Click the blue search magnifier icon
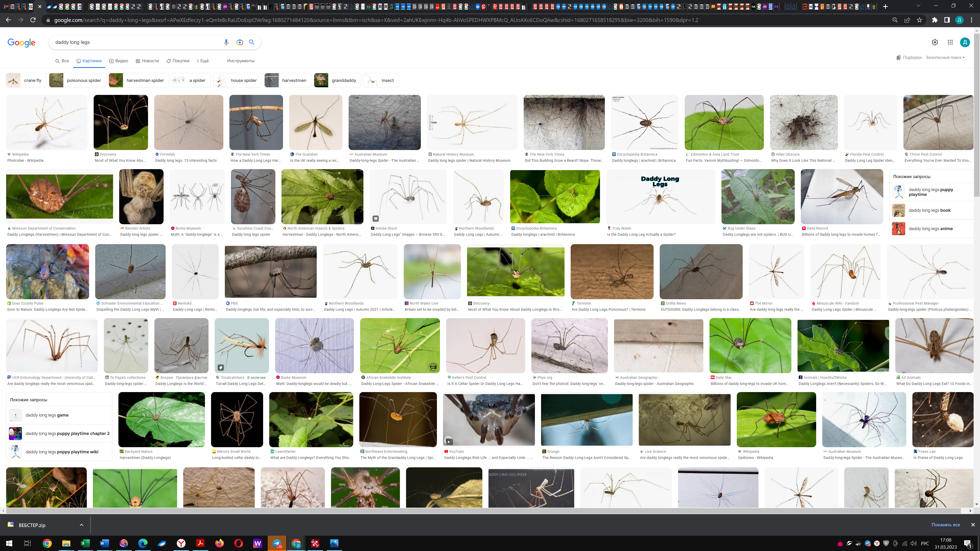Viewport: 980px width, 551px height. 252,42
